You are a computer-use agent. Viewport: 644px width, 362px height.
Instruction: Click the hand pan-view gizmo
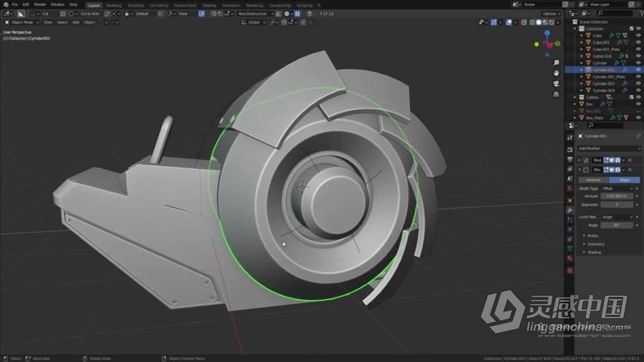556,73
